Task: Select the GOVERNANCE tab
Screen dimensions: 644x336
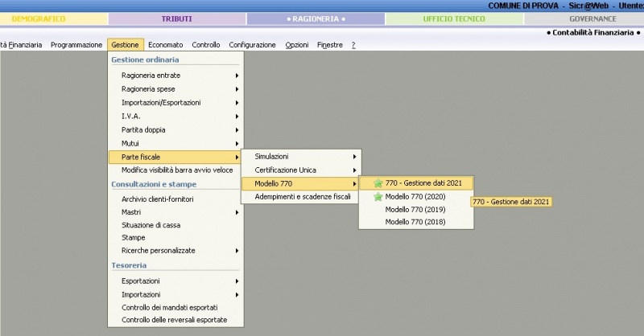Action: (x=592, y=18)
